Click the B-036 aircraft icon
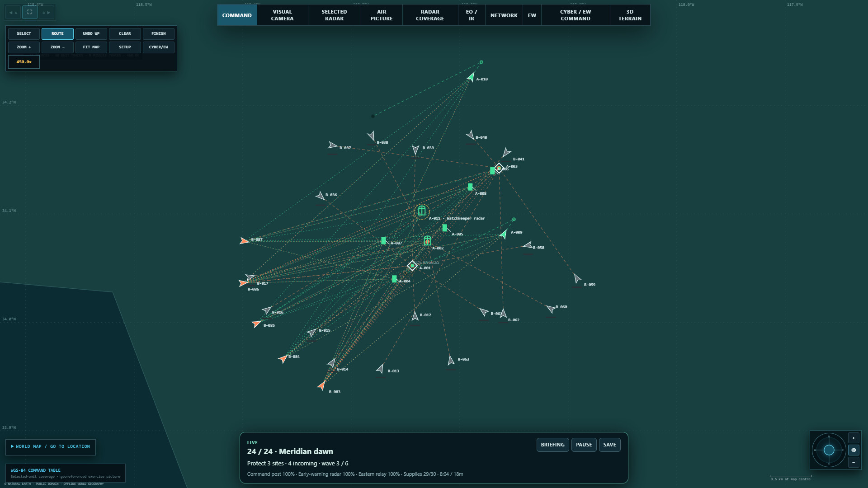This screenshot has height=488, width=868. click(321, 196)
